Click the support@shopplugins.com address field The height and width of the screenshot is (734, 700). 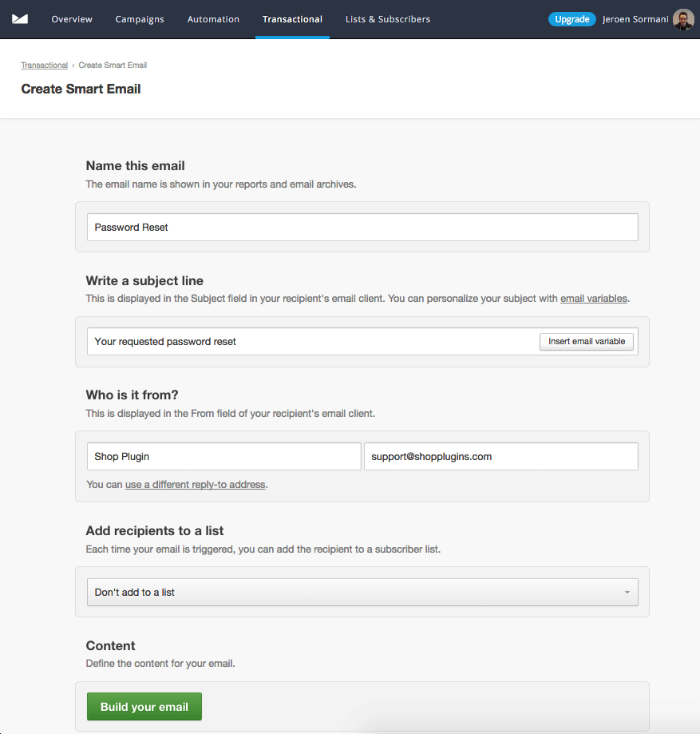(x=500, y=456)
